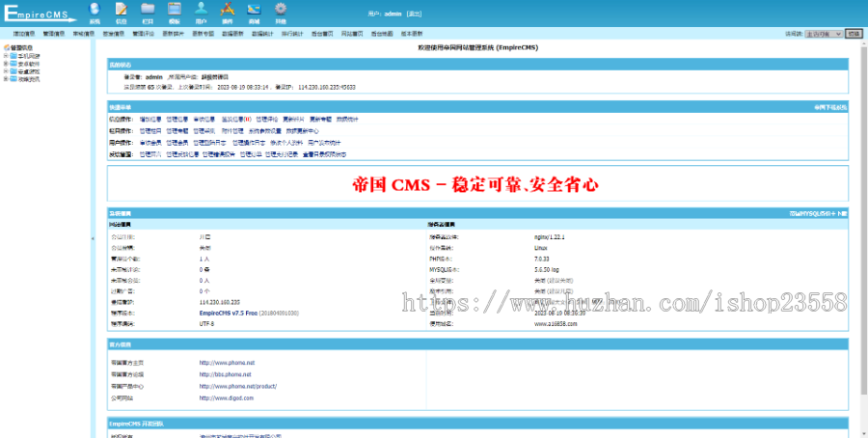This screenshot has height=438, width=868.
Task: Click 数据更新中心 in the 栏目操作 row
Action: [302, 131]
